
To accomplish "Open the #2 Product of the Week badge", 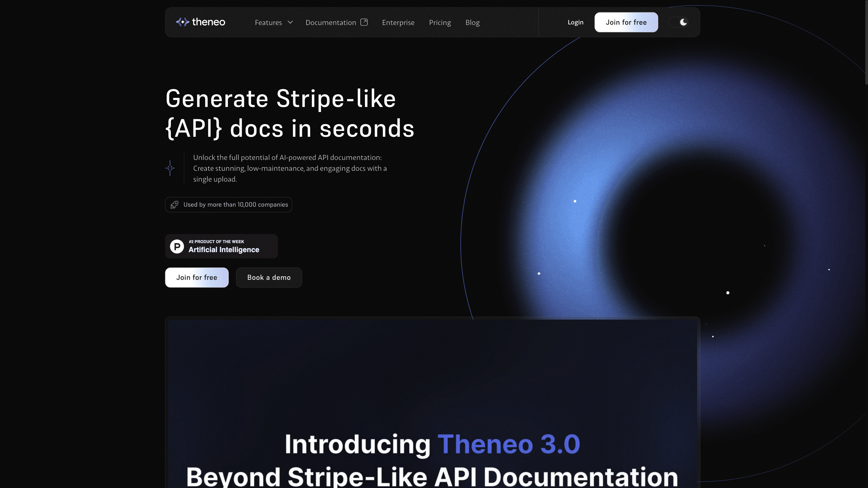I will coord(222,246).
